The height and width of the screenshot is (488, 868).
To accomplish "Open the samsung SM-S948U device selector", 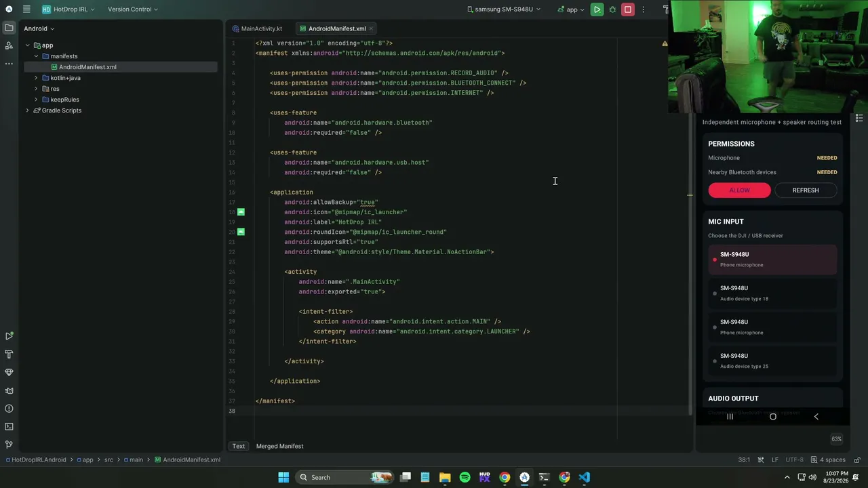I will click(504, 9).
